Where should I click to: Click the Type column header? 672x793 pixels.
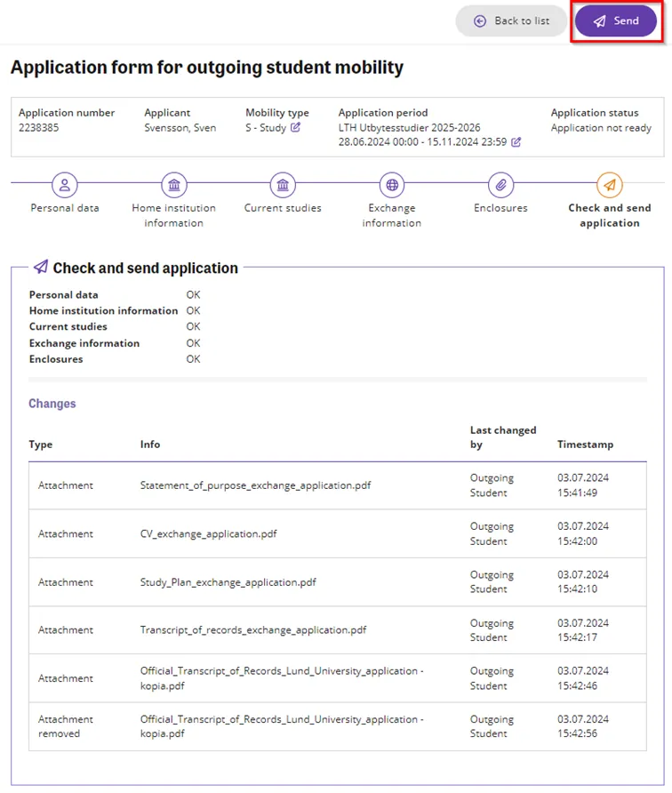click(x=41, y=445)
